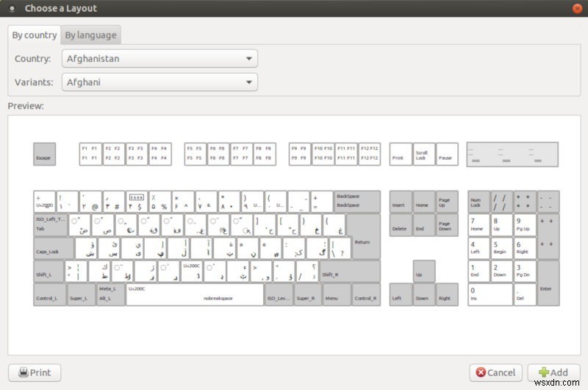
Task: Click the Left arrow key in preview
Action: click(x=401, y=294)
